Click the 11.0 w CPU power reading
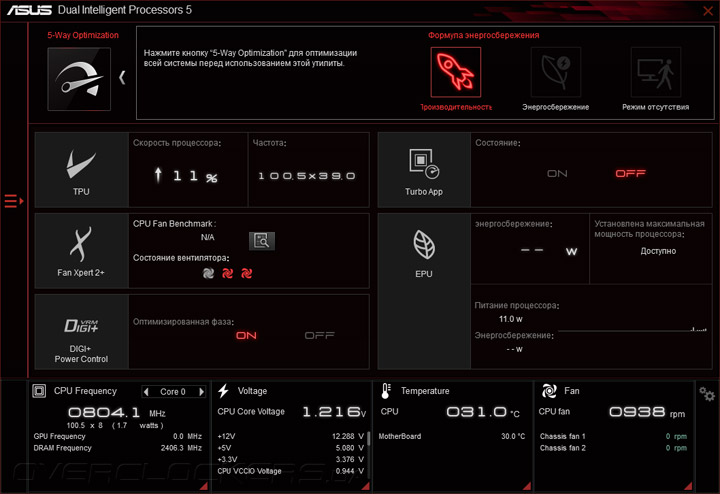 (511, 319)
